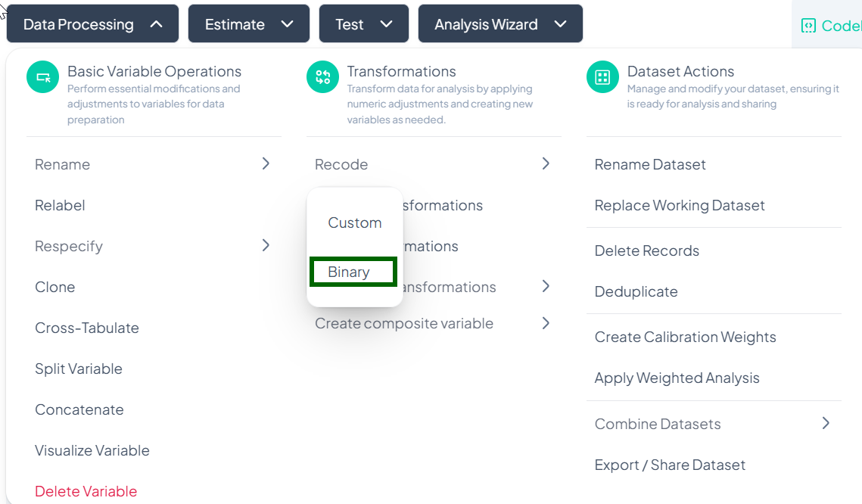Image resolution: width=862 pixels, height=504 pixels.
Task: Expand the Rename submenu arrow
Action: click(266, 163)
